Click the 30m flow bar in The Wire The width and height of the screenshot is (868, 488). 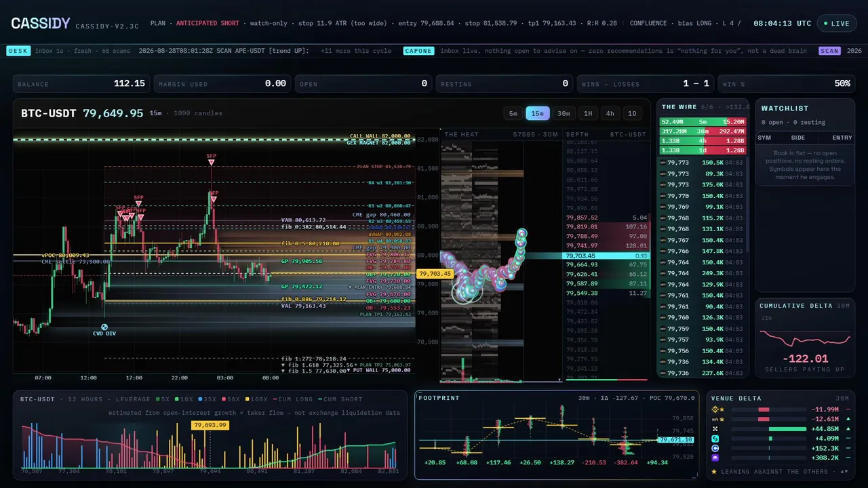pyautogui.click(x=703, y=131)
